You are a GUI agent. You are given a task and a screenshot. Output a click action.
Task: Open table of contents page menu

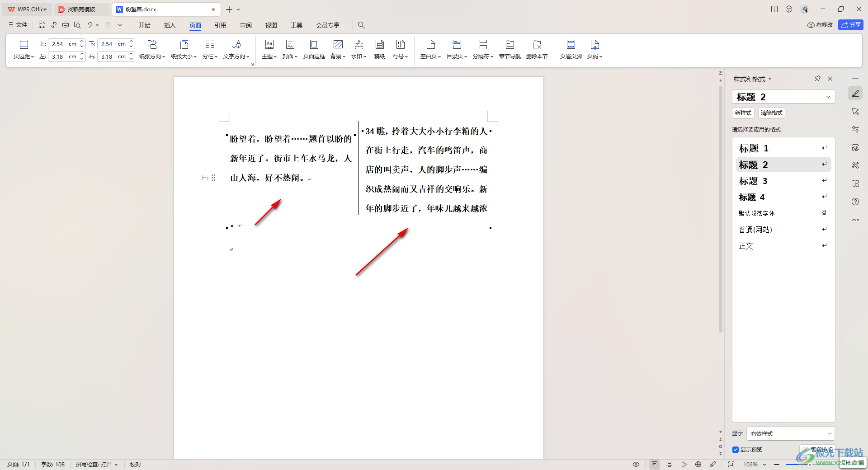(457, 49)
